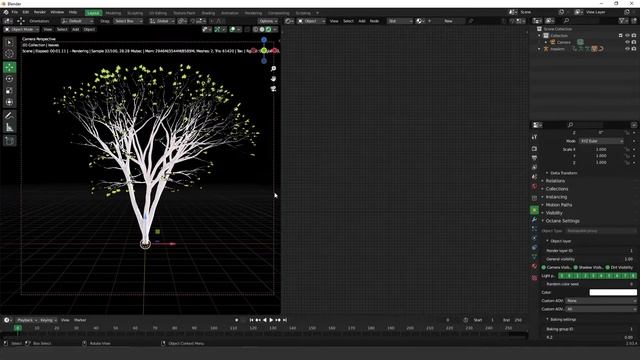Open the Tool properties tab
This screenshot has height=360, width=640.
coord(534,137)
